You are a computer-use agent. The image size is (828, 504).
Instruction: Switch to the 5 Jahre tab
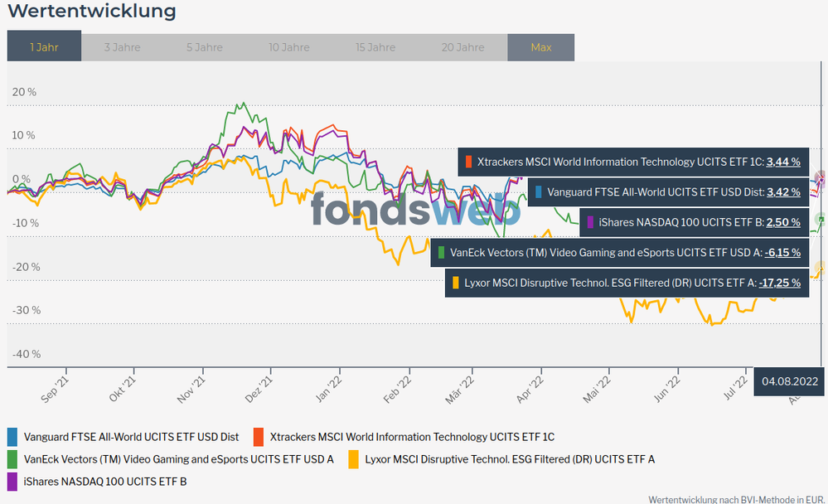(x=204, y=47)
